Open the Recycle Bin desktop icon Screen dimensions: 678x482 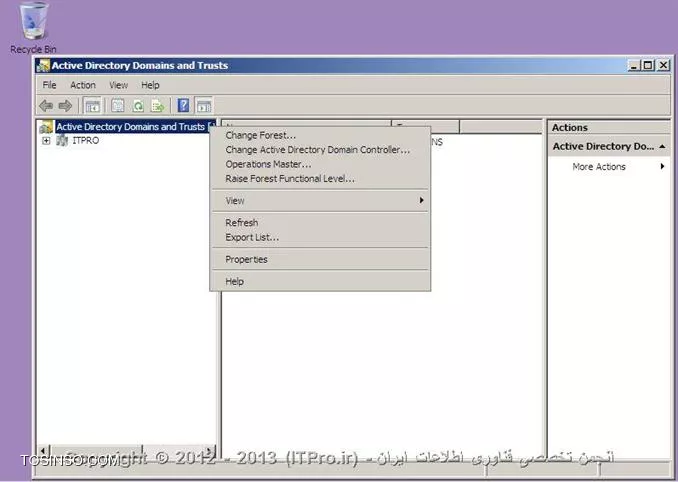point(33,27)
